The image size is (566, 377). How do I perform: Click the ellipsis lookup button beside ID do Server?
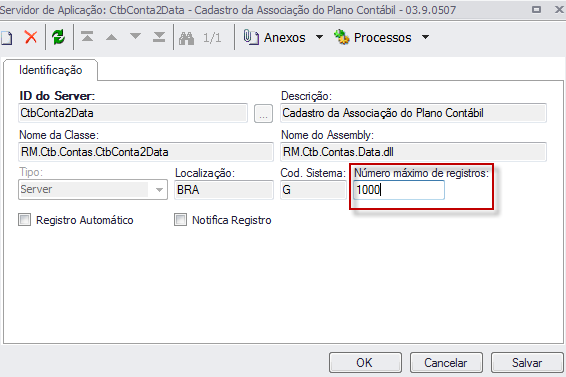click(x=264, y=113)
